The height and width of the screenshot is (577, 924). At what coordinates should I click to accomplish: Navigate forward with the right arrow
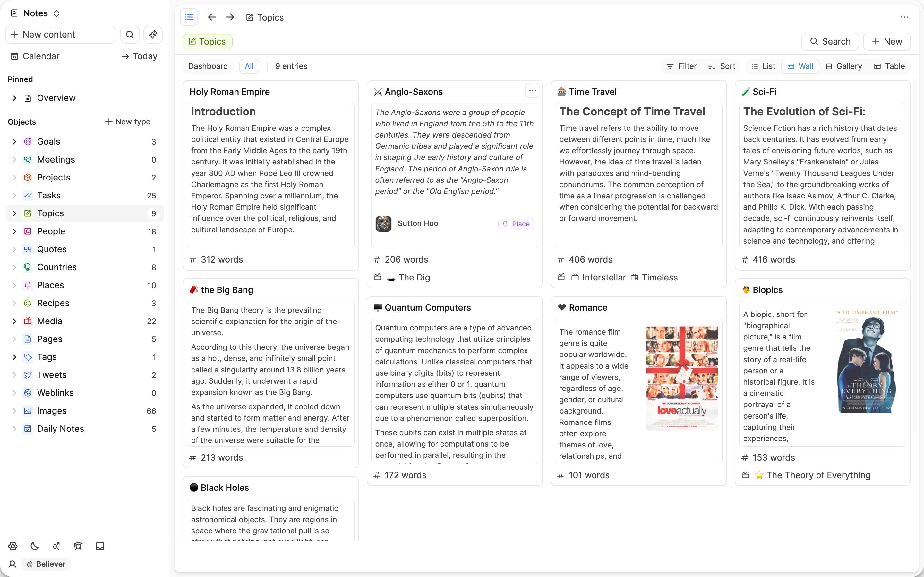click(230, 17)
